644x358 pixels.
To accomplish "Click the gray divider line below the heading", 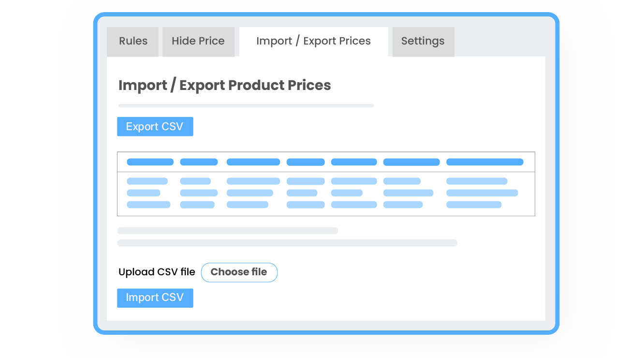I will pos(246,105).
